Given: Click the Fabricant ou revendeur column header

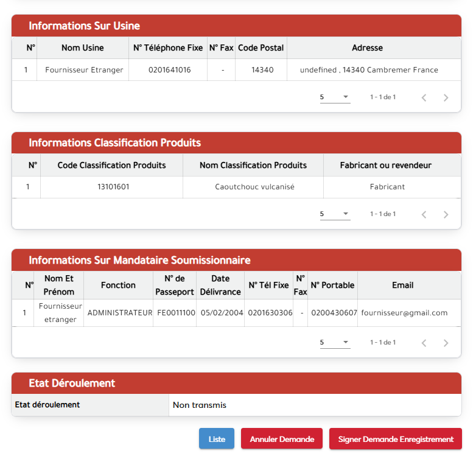Looking at the screenshot, I should [x=386, y=166].
